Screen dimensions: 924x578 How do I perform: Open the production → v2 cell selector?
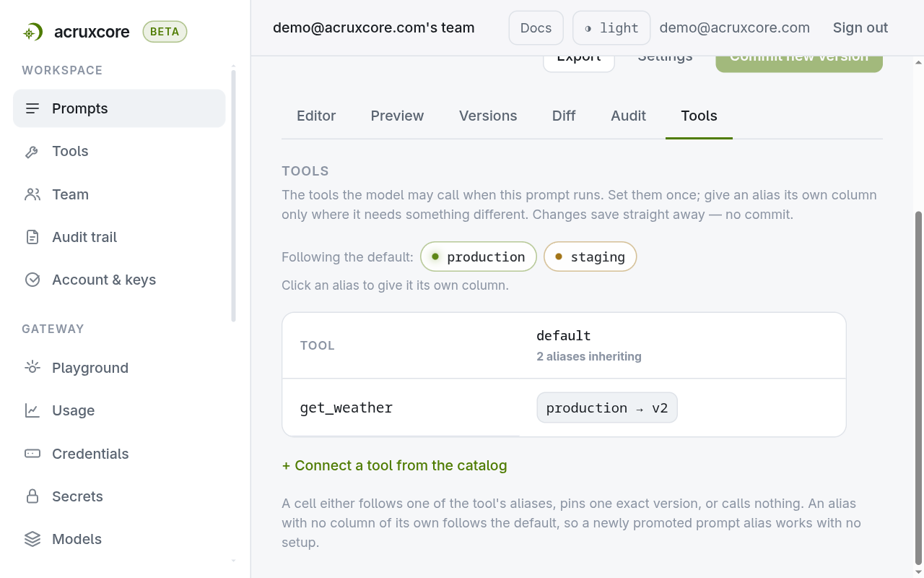coord(607,407)
